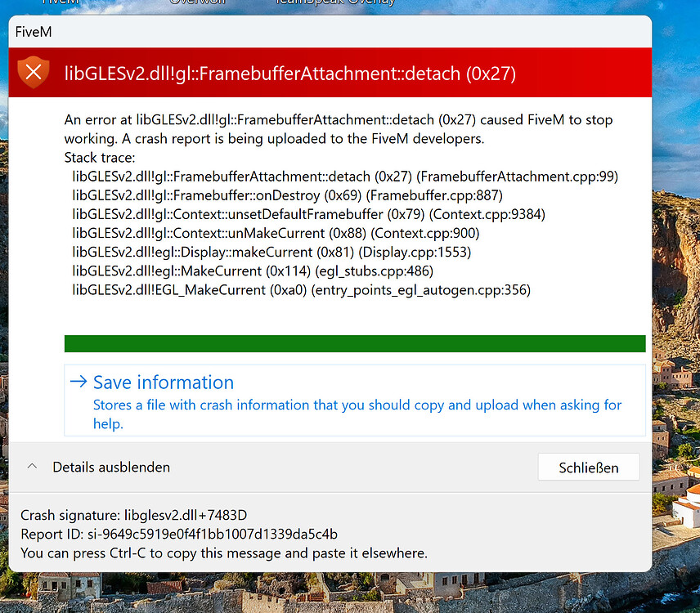The height and width of the screenshot is (613, 700).
Task: Click the green upload progress bar
Action: coord(354,343)
